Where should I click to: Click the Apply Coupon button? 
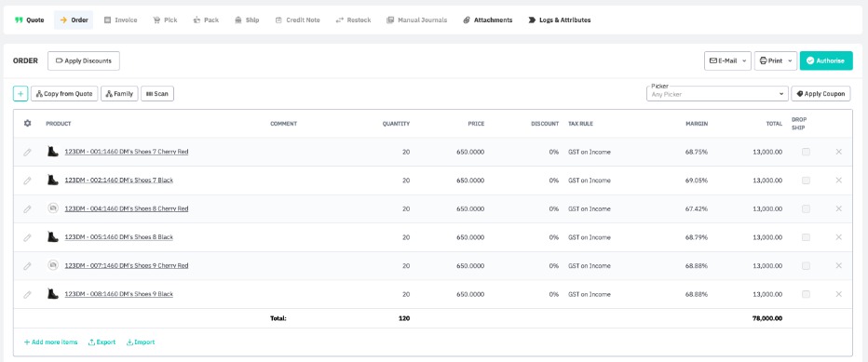(821, 94)
